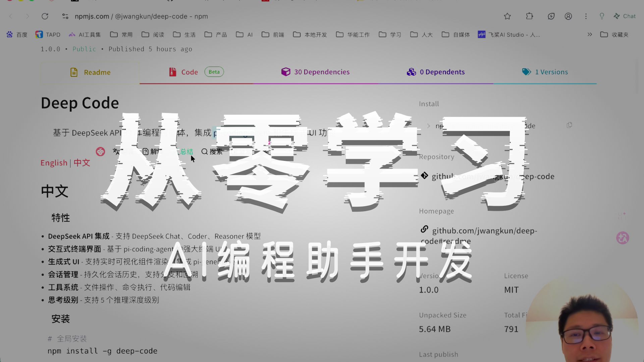The image size is (644, 362).
Task: Click the lightbulb icon in browser toolbar
Action: click(x=602, y=16)
